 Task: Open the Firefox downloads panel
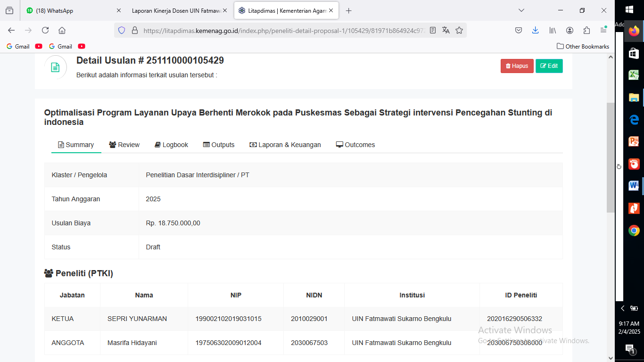click(x=535, y=30)
